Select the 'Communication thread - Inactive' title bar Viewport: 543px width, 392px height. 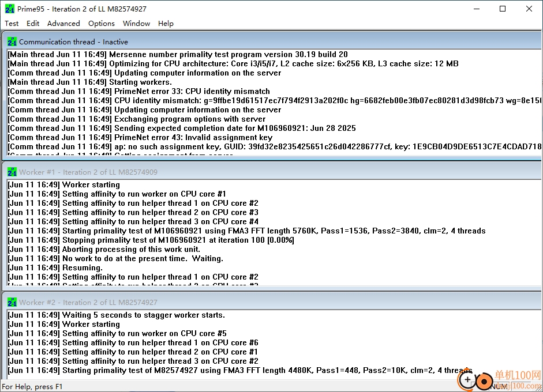(x=272, y=42)
